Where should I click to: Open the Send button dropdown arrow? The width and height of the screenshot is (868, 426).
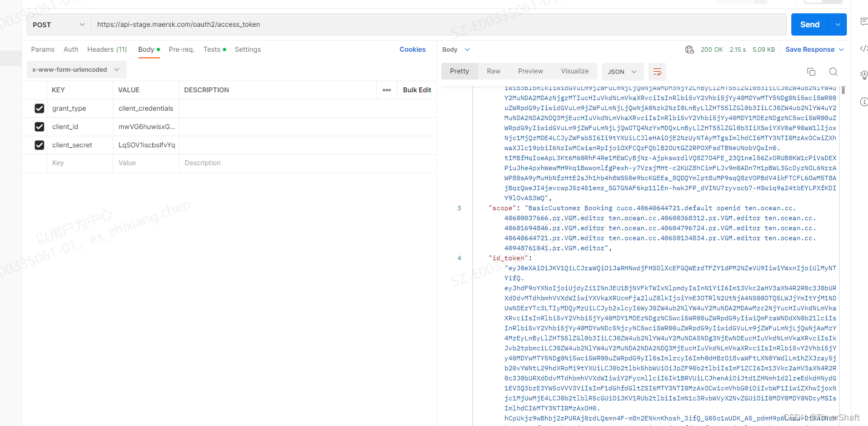click(838, 24)
